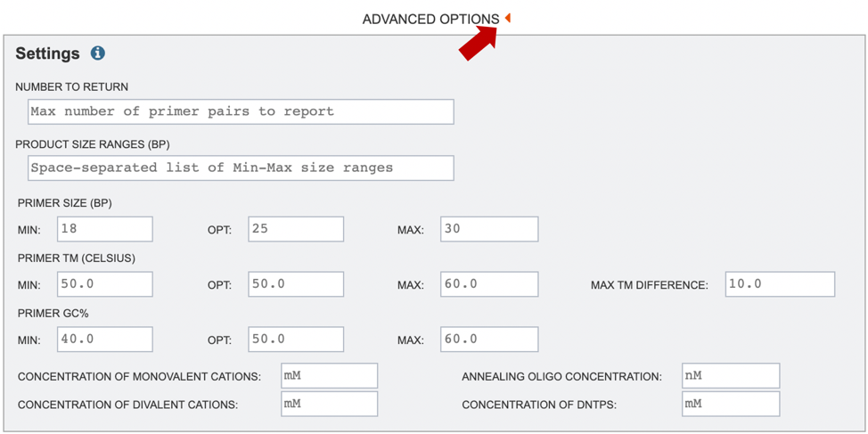Viewport: 868px width, 434px height.
Task: Click the monovalent cations concentration field
Action: [x=329, y=376]
